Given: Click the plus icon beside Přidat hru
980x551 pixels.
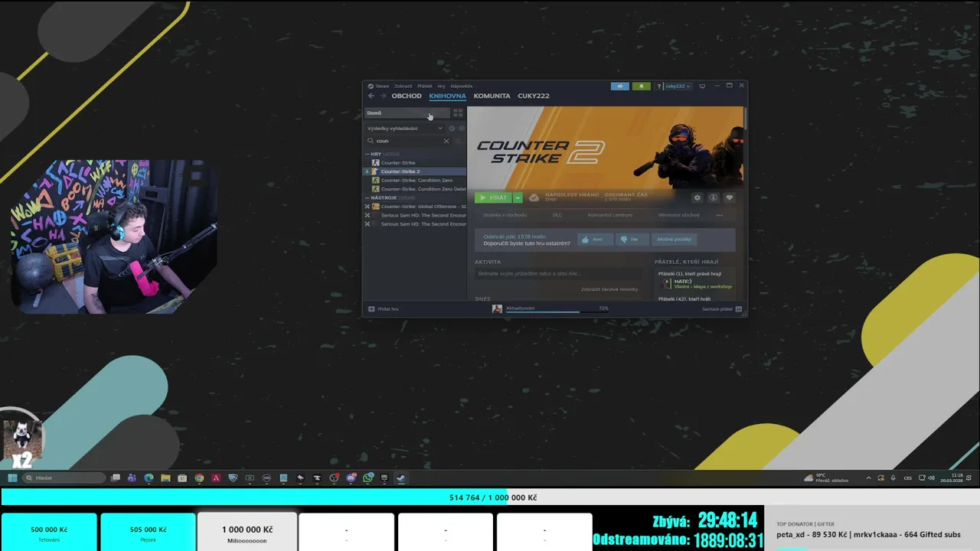Looking at the screenshot, I should click(371, 308).
